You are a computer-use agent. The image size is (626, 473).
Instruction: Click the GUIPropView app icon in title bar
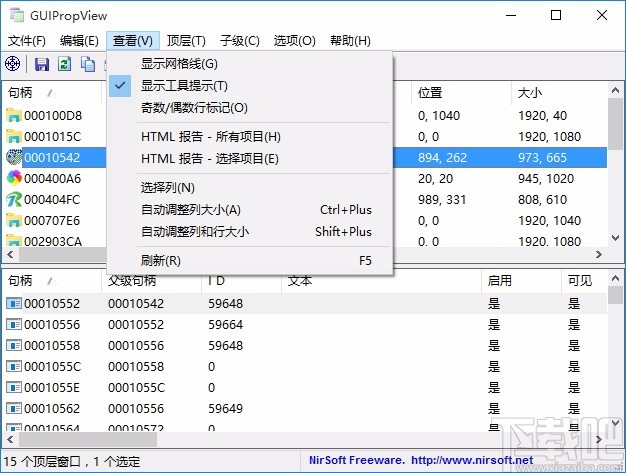point(16,15)
